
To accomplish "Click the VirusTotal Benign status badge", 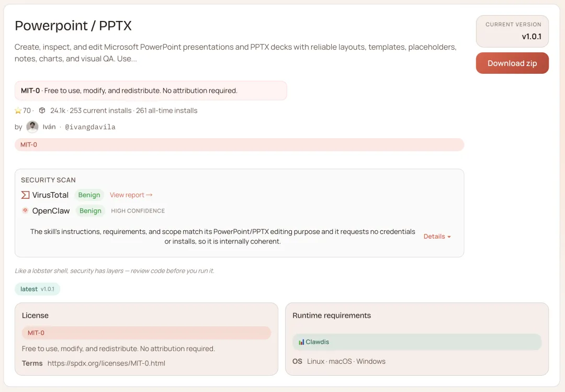I will coord(89,195).
